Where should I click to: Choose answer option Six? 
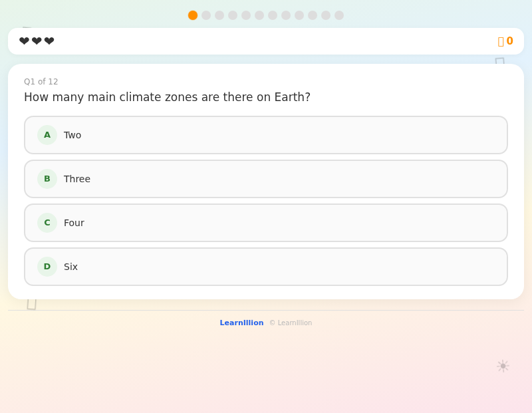point(266,266)
